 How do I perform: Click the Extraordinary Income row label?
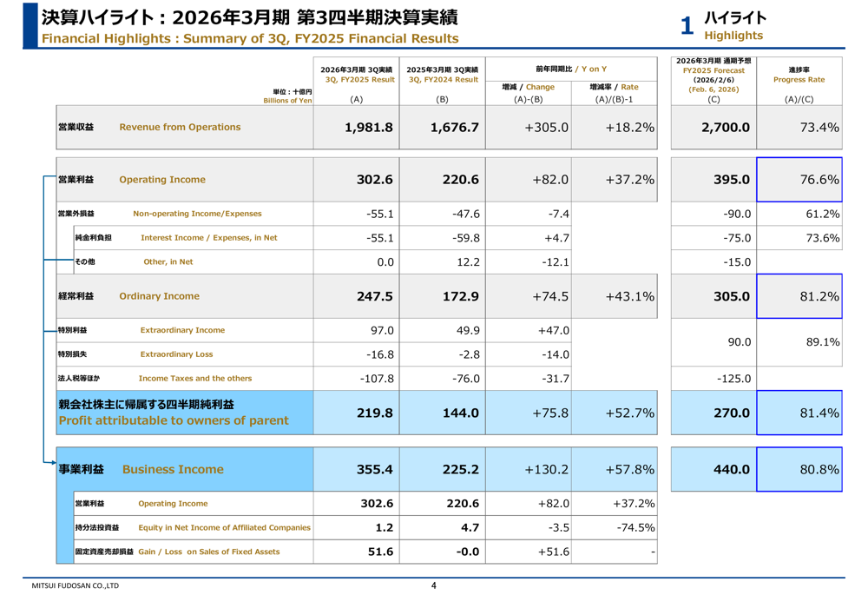(x=182, y=330)
